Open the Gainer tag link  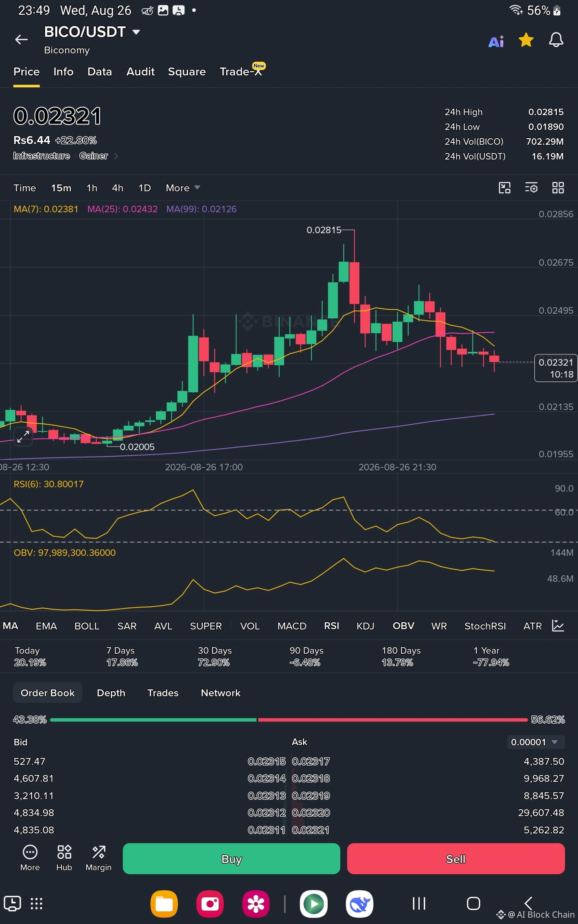click(x=94, y=156)
